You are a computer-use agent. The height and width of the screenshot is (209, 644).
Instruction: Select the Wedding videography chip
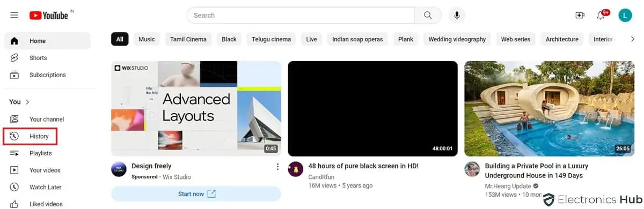(457, 39)
